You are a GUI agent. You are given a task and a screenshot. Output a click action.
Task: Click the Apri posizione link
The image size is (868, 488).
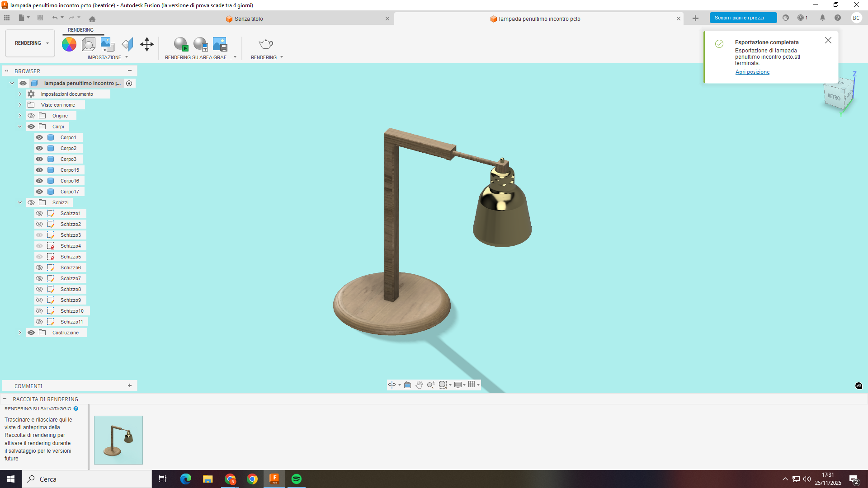(x=752, y=72)
